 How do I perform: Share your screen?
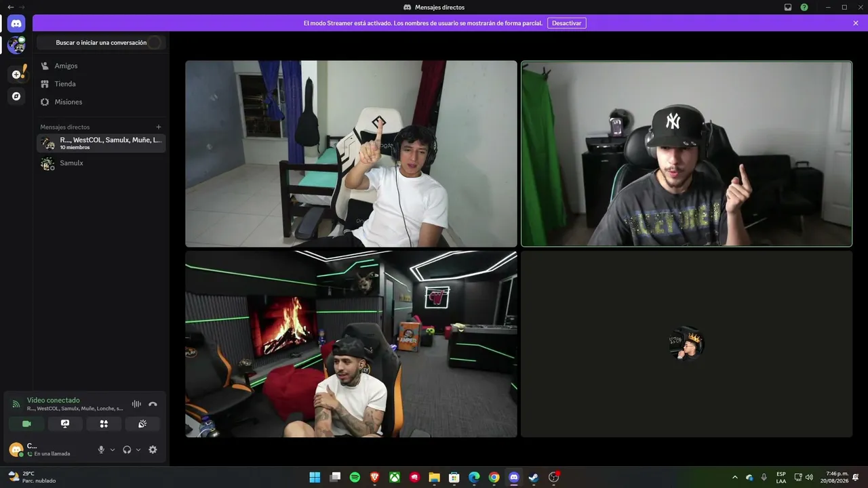point(65,424)
